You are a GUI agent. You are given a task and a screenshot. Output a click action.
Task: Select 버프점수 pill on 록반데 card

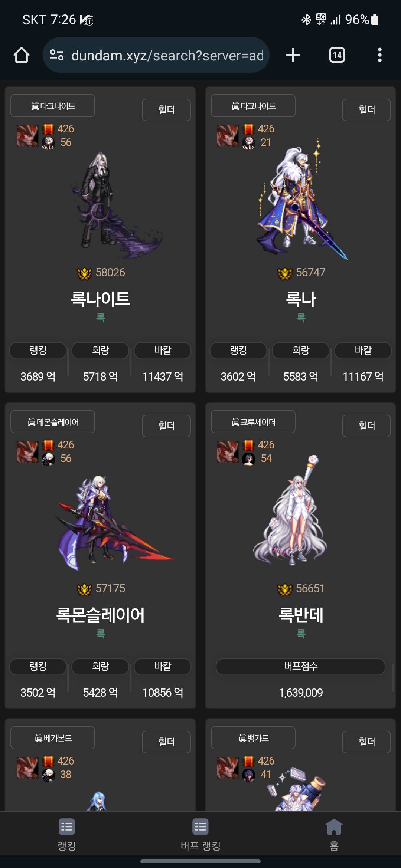tap(301, 667)
